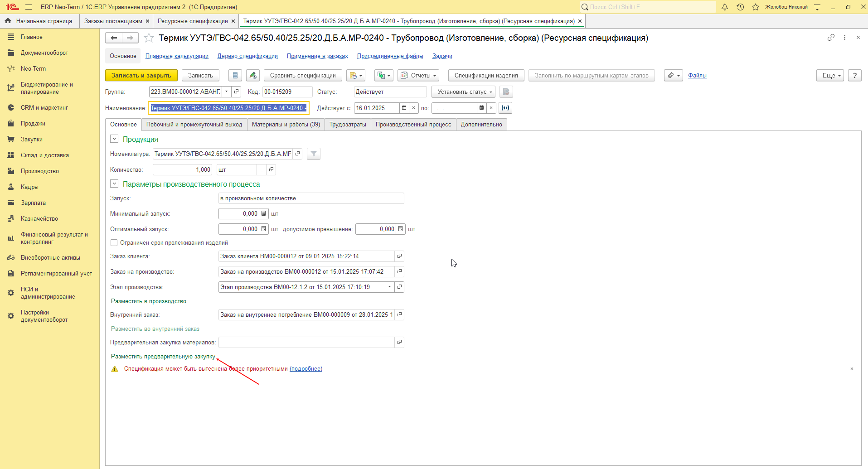Image resolution: width=868 pixels, height=469 pixels.
Task: Click Разместить предварительную закупку link
Action: [x=163, y=357]
